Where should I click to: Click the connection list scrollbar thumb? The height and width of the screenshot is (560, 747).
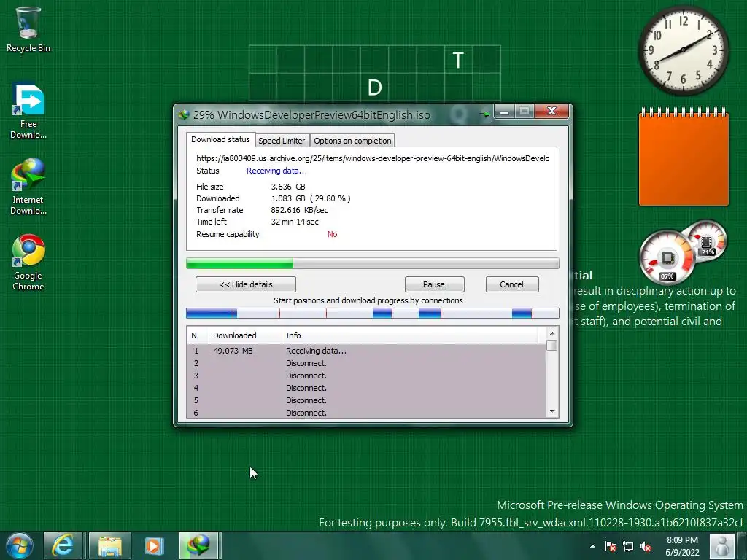click(552, 345)
